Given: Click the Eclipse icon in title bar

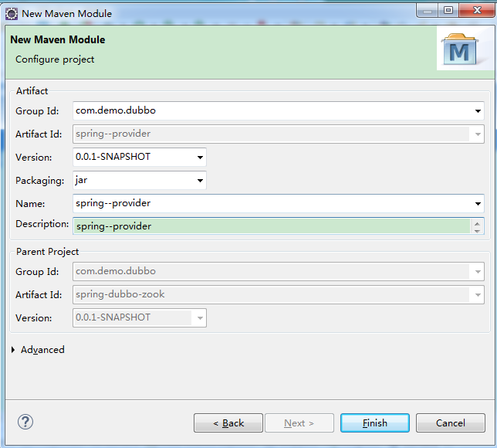Looking at the screenshot, I should click(x=12, y=14).
